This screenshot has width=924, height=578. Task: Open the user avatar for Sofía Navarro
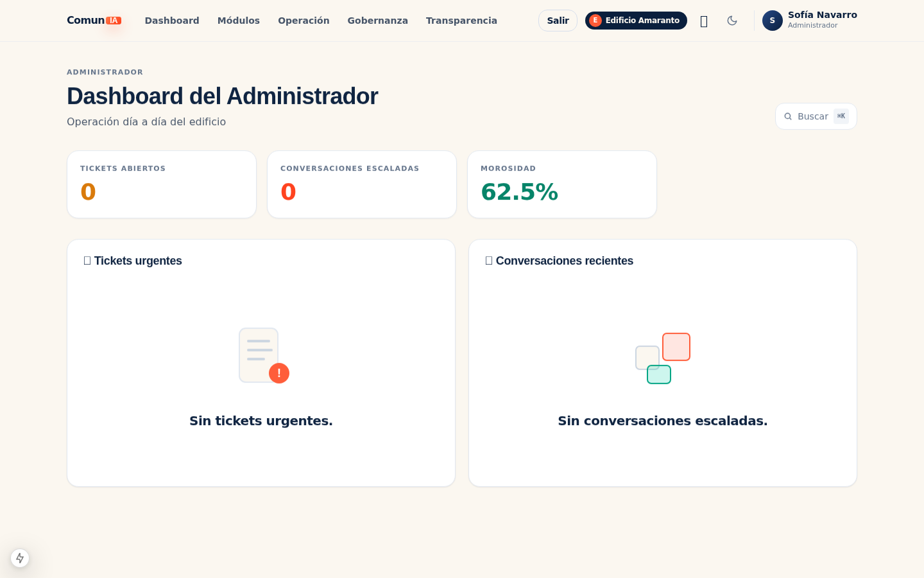coord(772,21)
